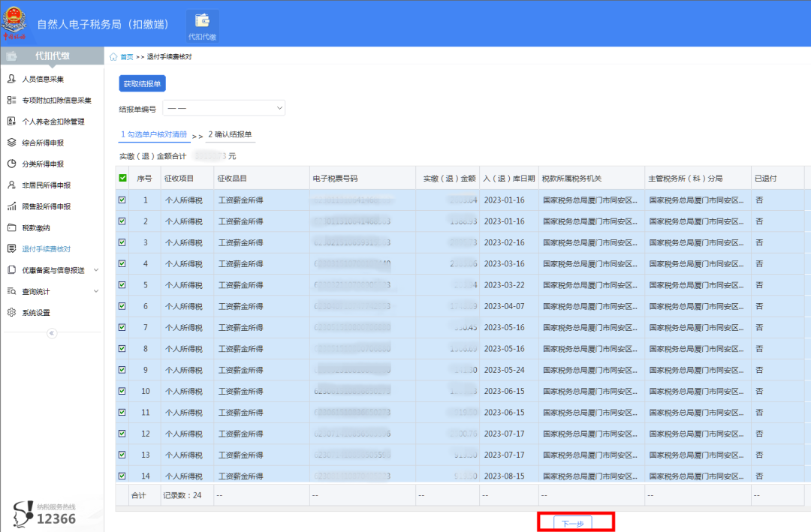This screenshot has width=811, height=532.
Task: Open 非居民所得申报 in the sidebar
Action: (x=46, y=185)
